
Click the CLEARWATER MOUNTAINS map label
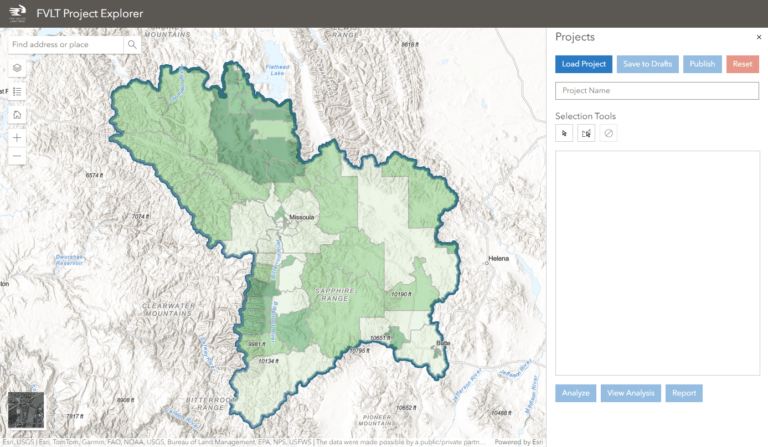click(168, 309)
